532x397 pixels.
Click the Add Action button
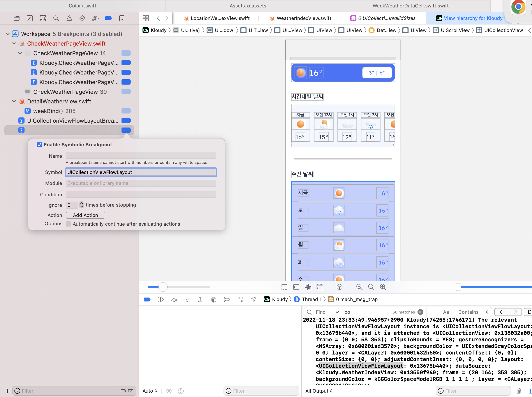coord(85,215)
